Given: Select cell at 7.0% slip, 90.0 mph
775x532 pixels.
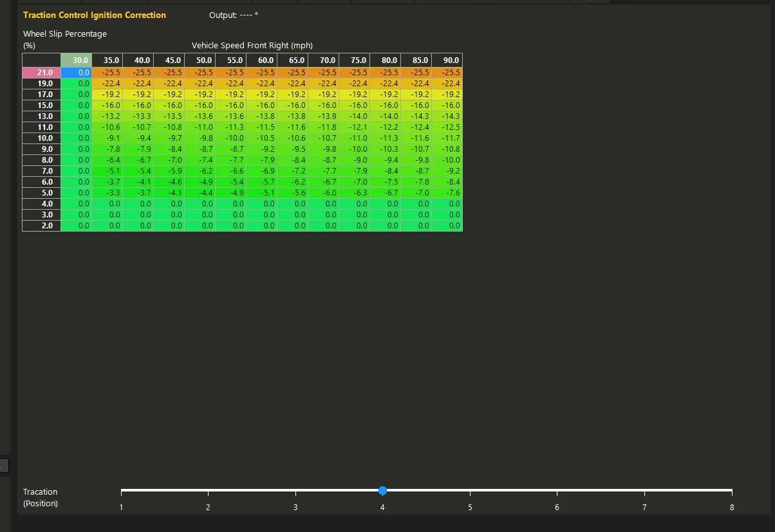Looking at the screenshot, I should [x=447, y=171].
